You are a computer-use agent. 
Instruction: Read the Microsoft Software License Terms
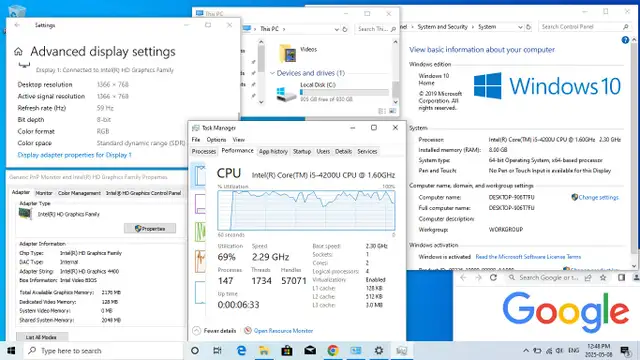coord(528,257)
